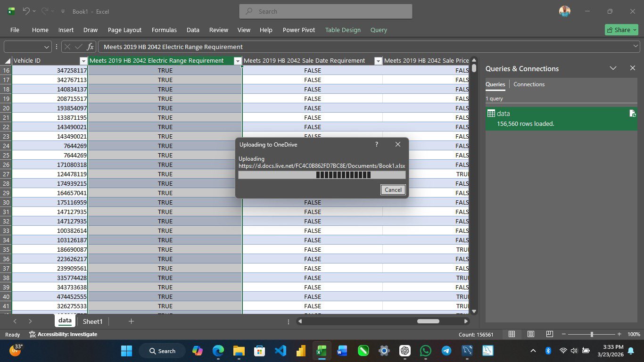The image size is (644, 362).
Task: Open the Table Design ribbon tab
Action: point(343,30)
